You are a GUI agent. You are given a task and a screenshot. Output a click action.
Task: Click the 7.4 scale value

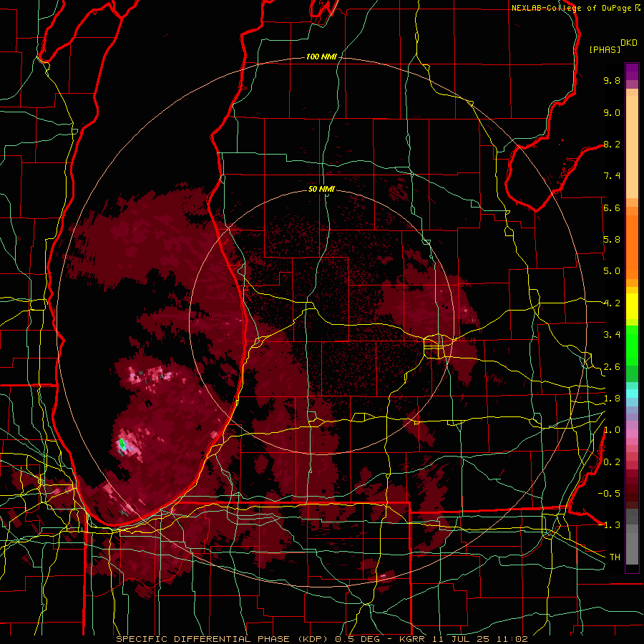(x=612, y=176)
